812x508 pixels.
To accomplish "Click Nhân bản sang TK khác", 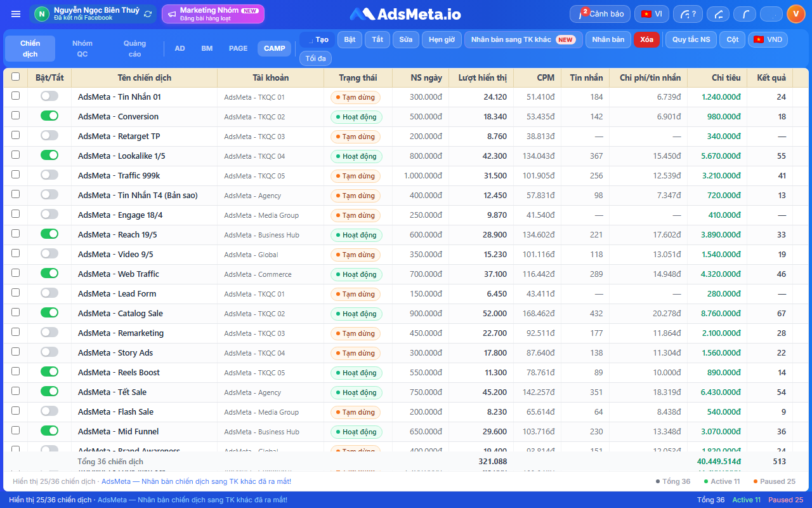I will pos(523,39).
